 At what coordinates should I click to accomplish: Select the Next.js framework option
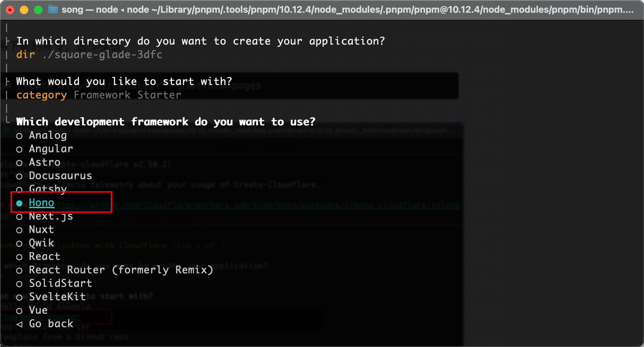[x=51, y=216]
